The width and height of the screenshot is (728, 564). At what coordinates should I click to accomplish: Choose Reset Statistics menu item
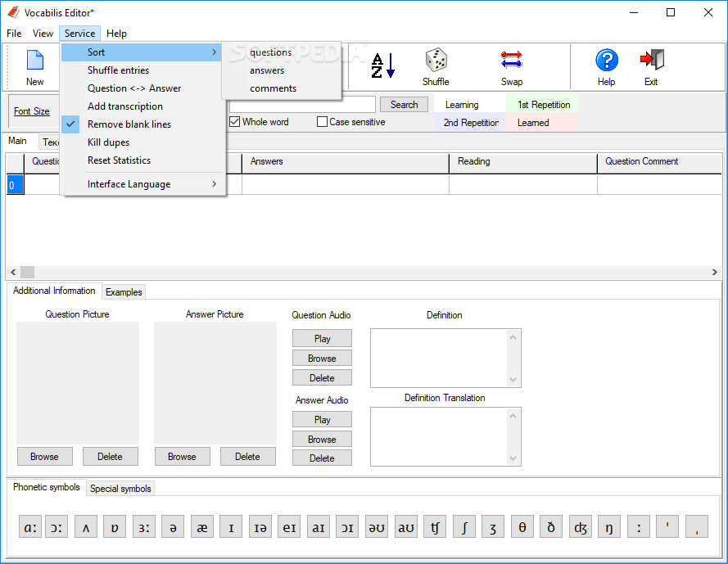click(142, 160)
